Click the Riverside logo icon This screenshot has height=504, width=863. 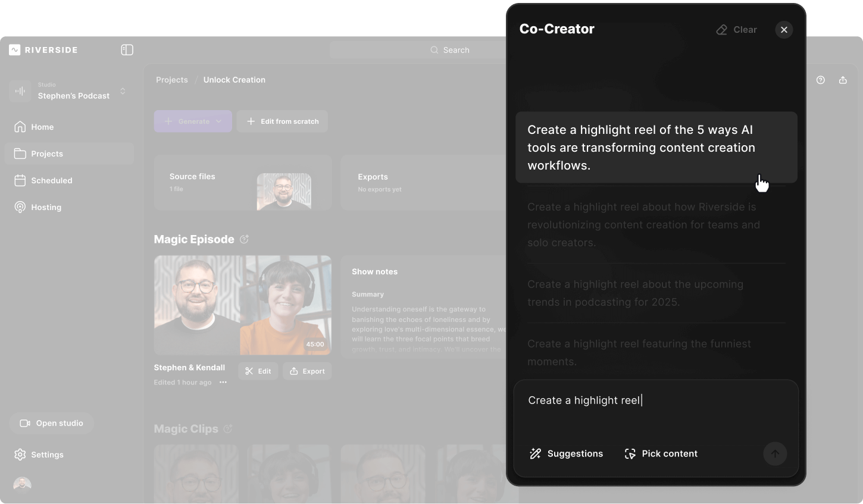[x=15, y=50]
